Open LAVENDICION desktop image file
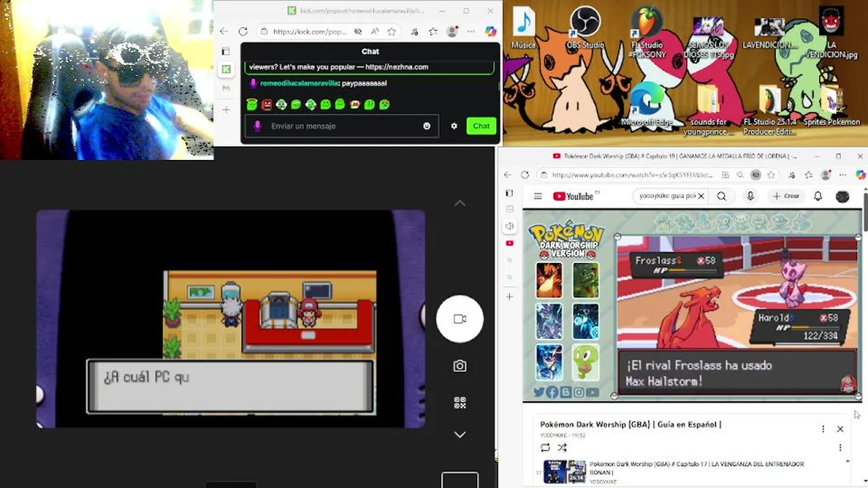The image size is (868, 488). (x=770, y=33)
